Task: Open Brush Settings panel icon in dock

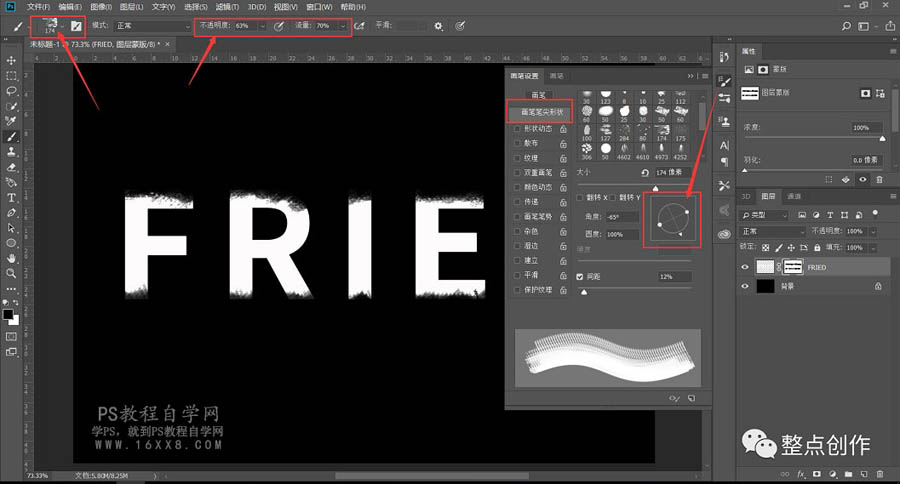Action: (x=724, y=82)
